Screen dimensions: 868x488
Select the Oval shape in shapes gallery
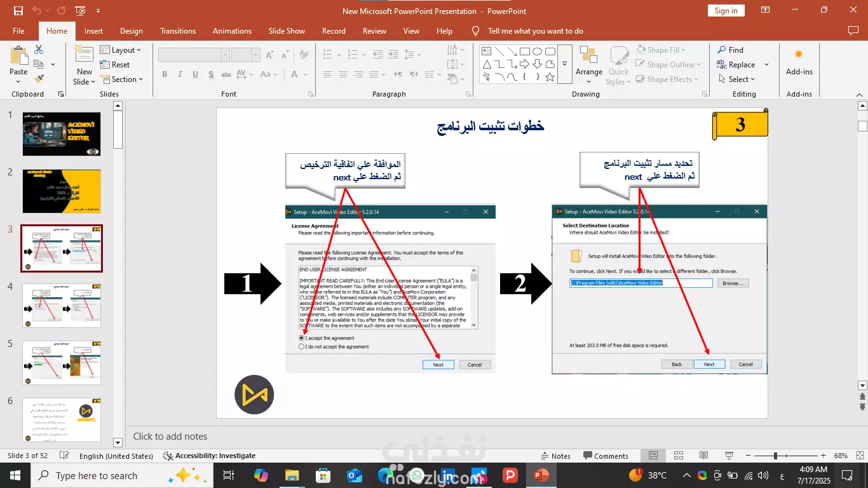(538, 51)
